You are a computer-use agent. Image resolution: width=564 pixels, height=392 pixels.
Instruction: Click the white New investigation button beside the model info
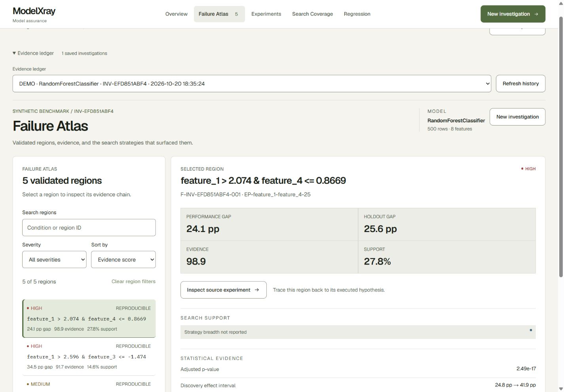click(x=517, y=117)
